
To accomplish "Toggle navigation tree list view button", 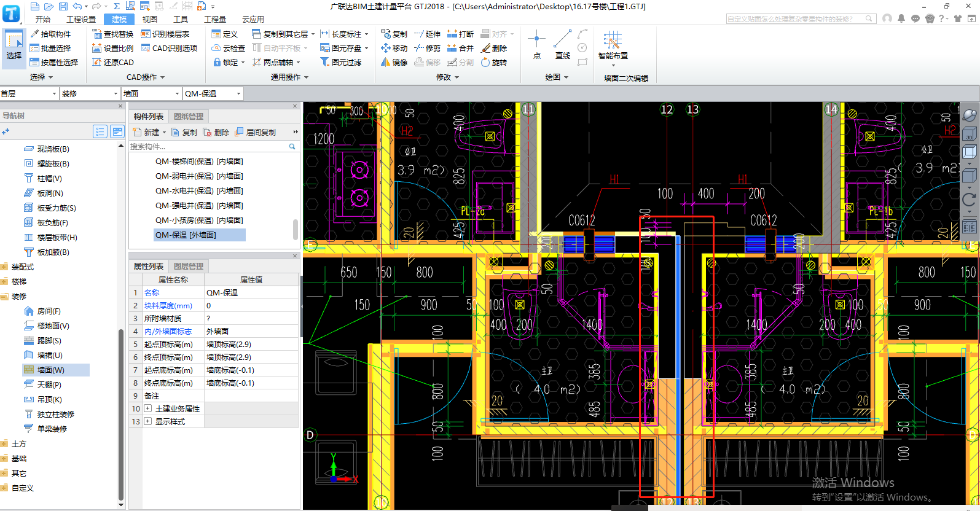I will [x=100, y=131].
